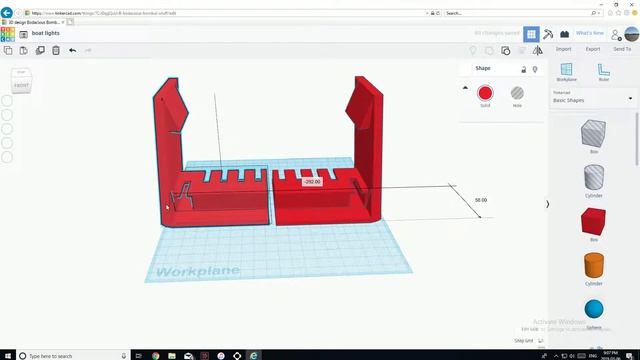The height and width of the screenshot is (360, 640).
Task: Pick the striped hole Box shape
Action: [x=593, y=133]
